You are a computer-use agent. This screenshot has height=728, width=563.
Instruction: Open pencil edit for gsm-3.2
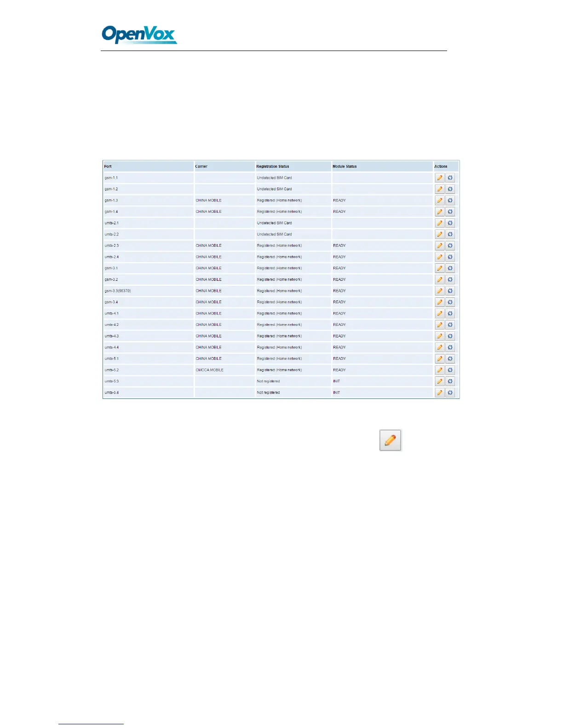coord(440,279)
